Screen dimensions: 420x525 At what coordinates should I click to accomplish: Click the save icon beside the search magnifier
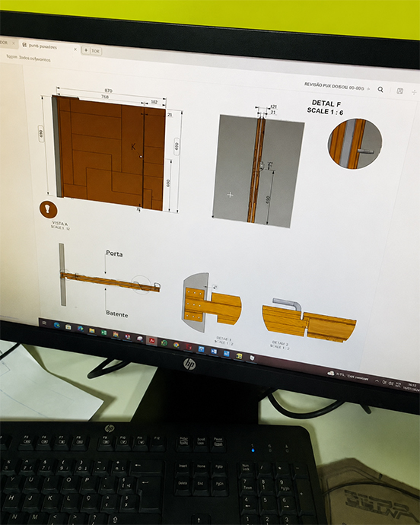pyautogui.click(x=399, y=91)
